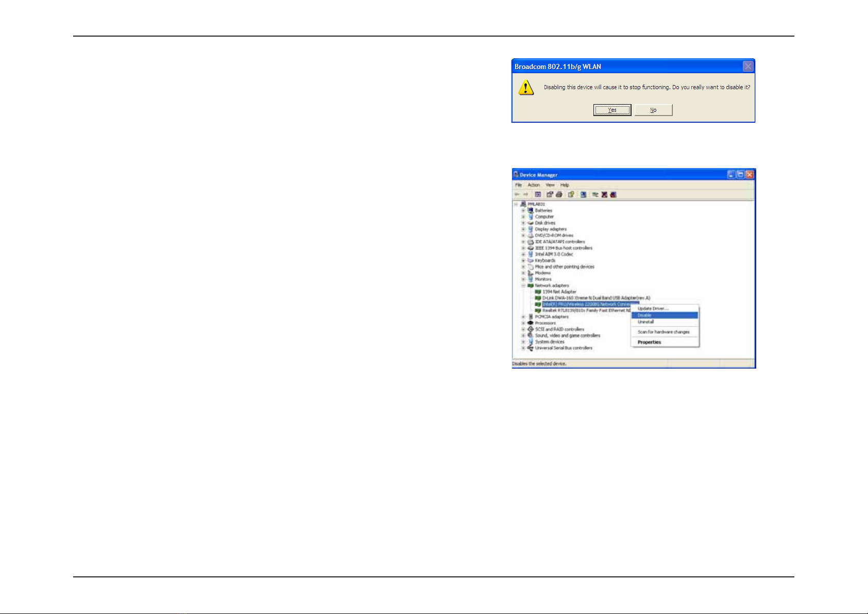This screenshot has width=868, height=614.
Task: Open the Action menu in Device Manager
Action: pos(534,185)
